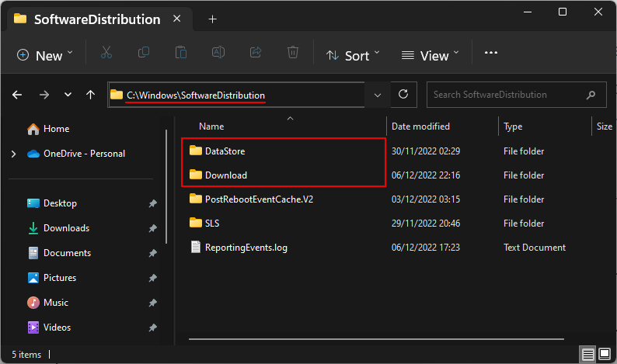The image size is (617, 364).
Task: Go back with the left arrow
Action: click(x=17, y=95)
